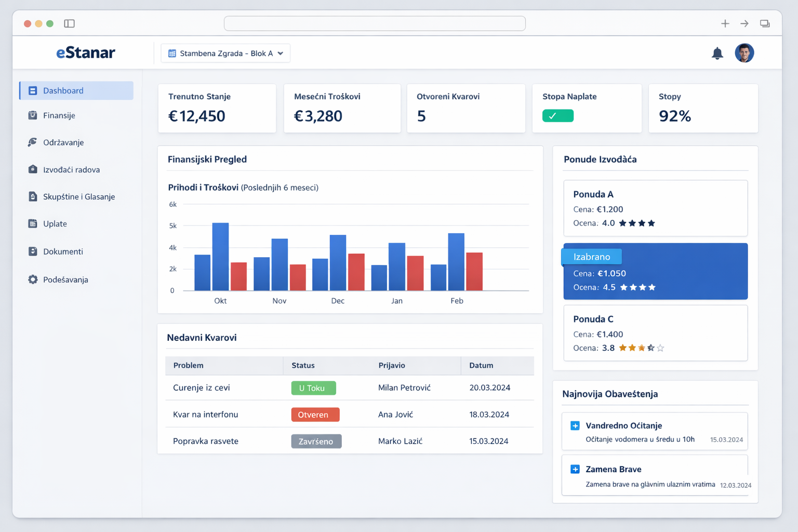798x532 pixels.
Task: Click the browser address bar
Action: click(x=375, y=23)
